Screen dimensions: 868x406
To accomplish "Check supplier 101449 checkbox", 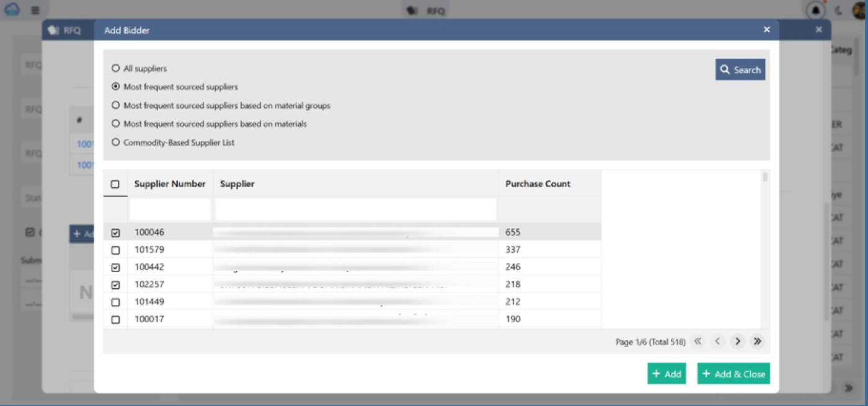I will click(x=115, y=302).
